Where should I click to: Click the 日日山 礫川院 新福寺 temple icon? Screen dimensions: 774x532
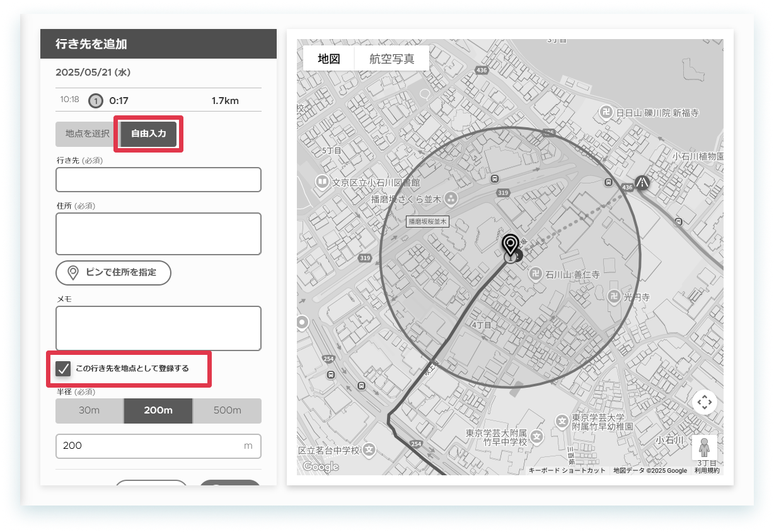pyautogui.click(x=606, y=113)
